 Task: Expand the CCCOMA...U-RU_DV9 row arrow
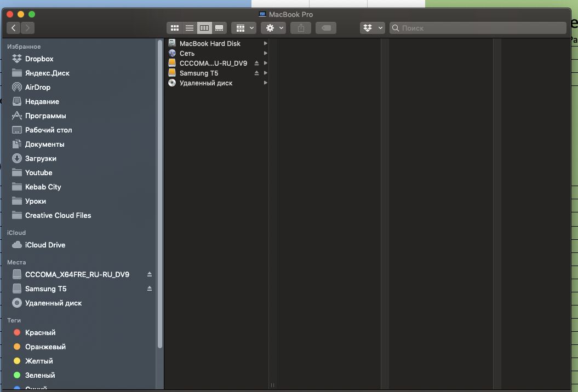pos(265,64)
